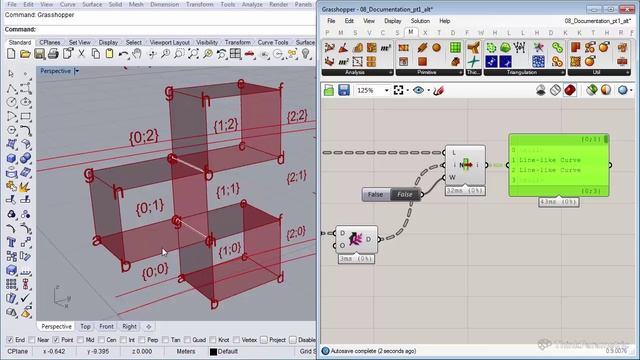Select the Box solid tool in sidebar
The image size is (640, 360).
11,158
